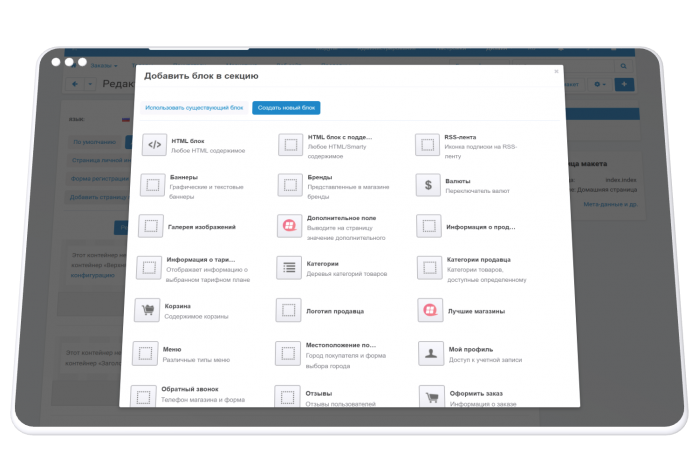Click the Содержимое корзины description
Screen dimensions: 700x466
point(196,316)
